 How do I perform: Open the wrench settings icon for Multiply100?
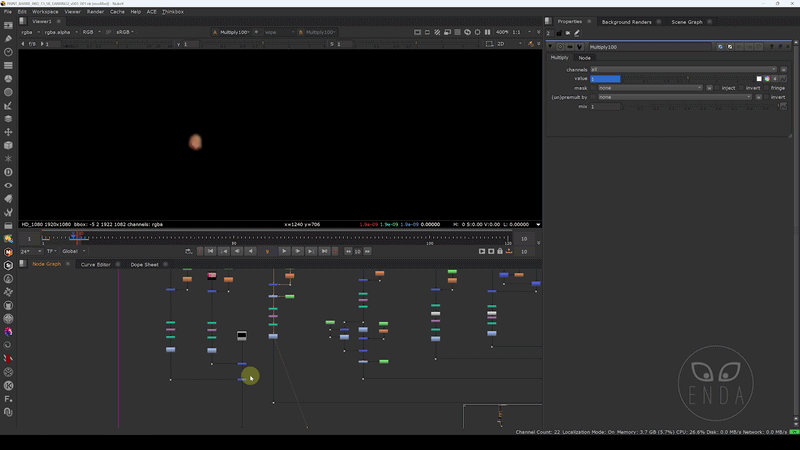tap(579, 47)
